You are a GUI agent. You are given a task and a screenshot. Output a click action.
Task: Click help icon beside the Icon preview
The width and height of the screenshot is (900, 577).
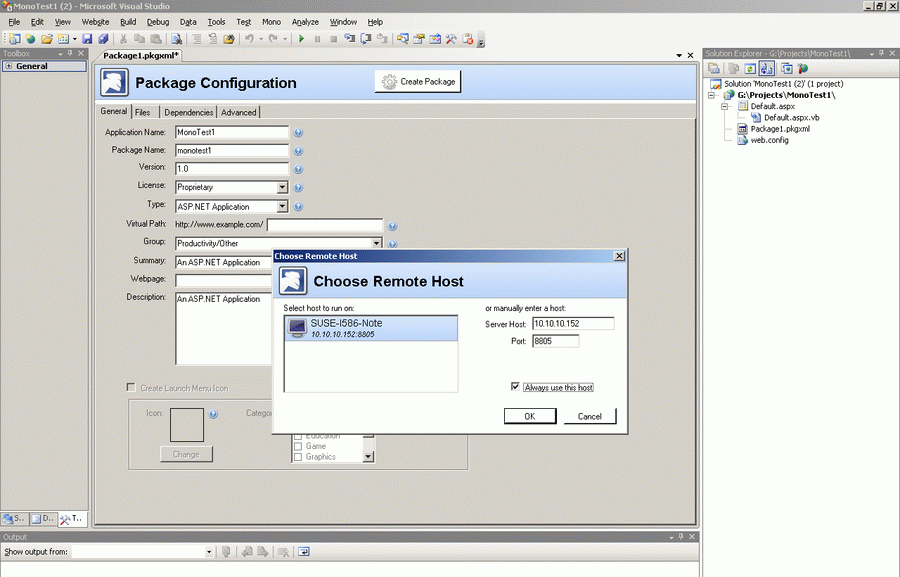click(x=213, y=414)
